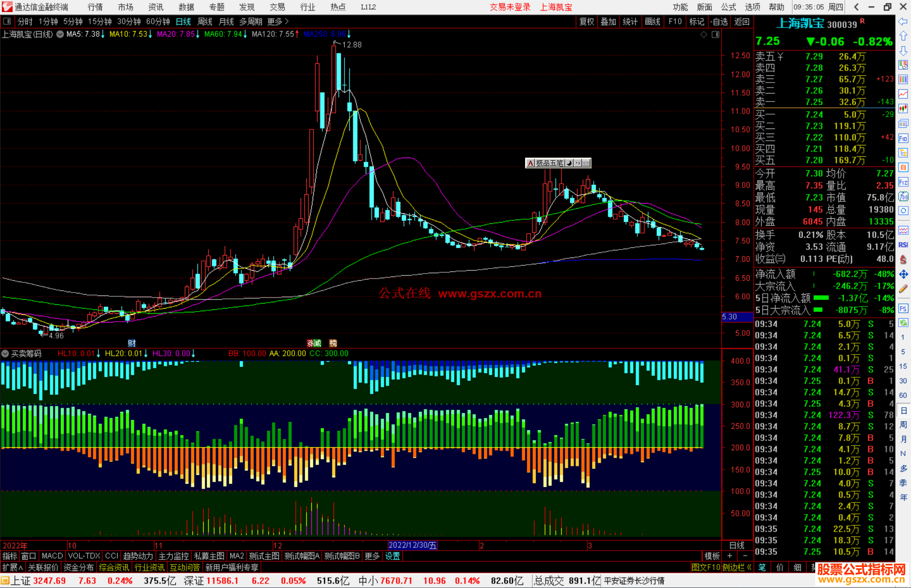Open the F10 info sidebar icon
Viewport: 911px width, 588px height.
coord(903,138)
